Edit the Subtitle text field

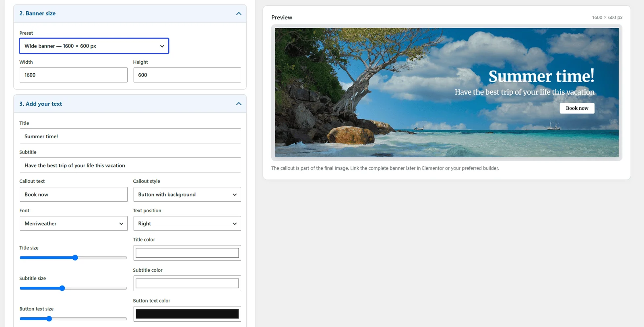click(x=130, y=165)
